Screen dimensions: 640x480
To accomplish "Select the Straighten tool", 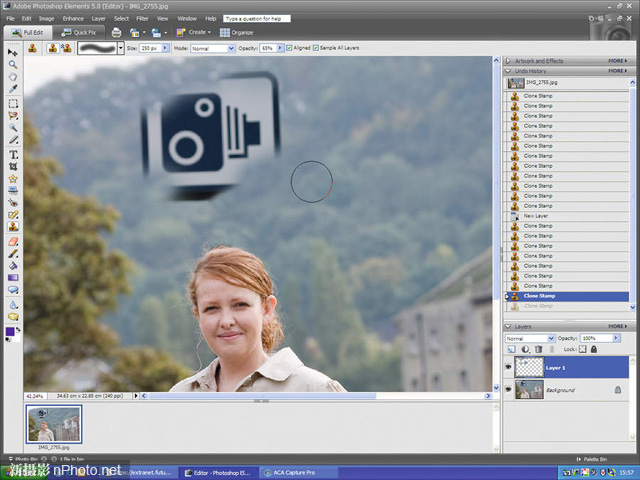I will (x=13, y=190).
